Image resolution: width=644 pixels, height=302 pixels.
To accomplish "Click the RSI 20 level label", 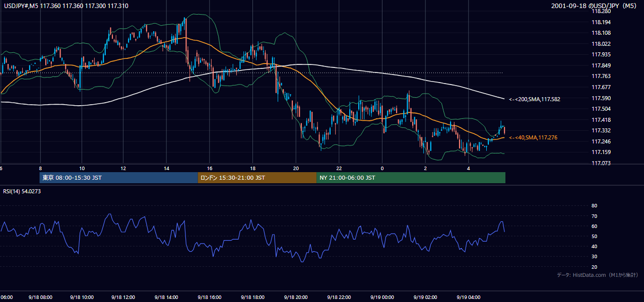I will [x=594, y=267].
